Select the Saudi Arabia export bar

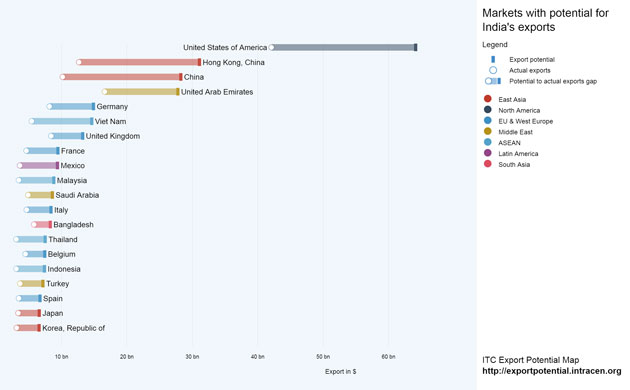(39, 195)
